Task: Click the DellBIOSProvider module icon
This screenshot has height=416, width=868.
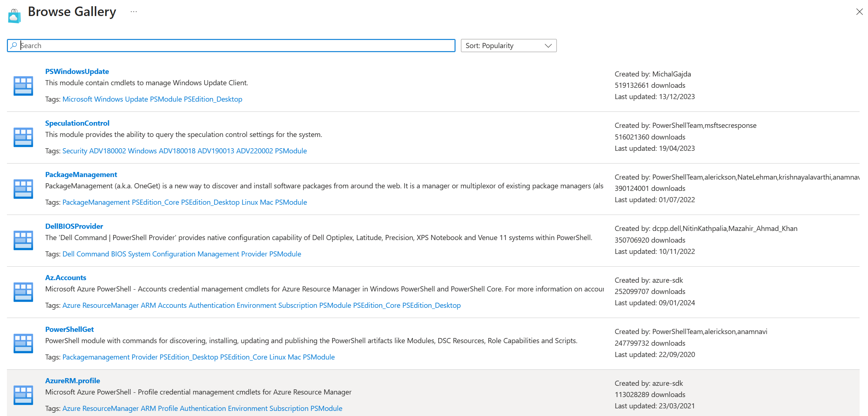Action: 23,240
